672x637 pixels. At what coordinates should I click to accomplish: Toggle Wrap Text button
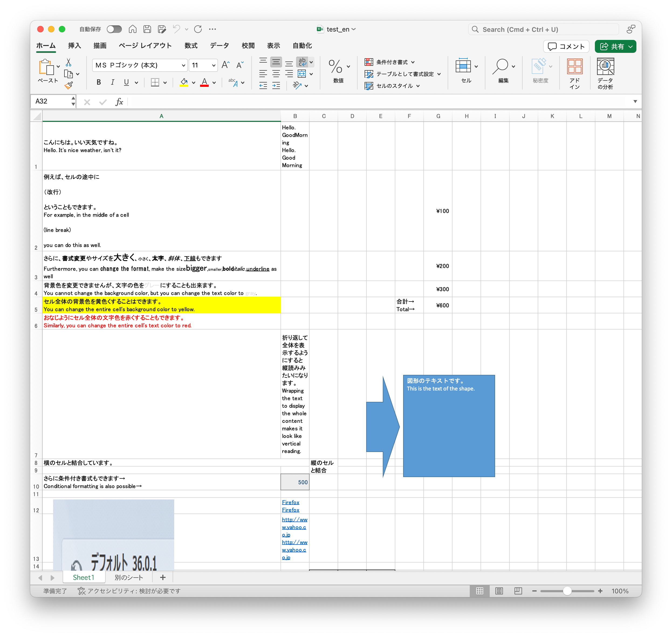coord(302,62)
